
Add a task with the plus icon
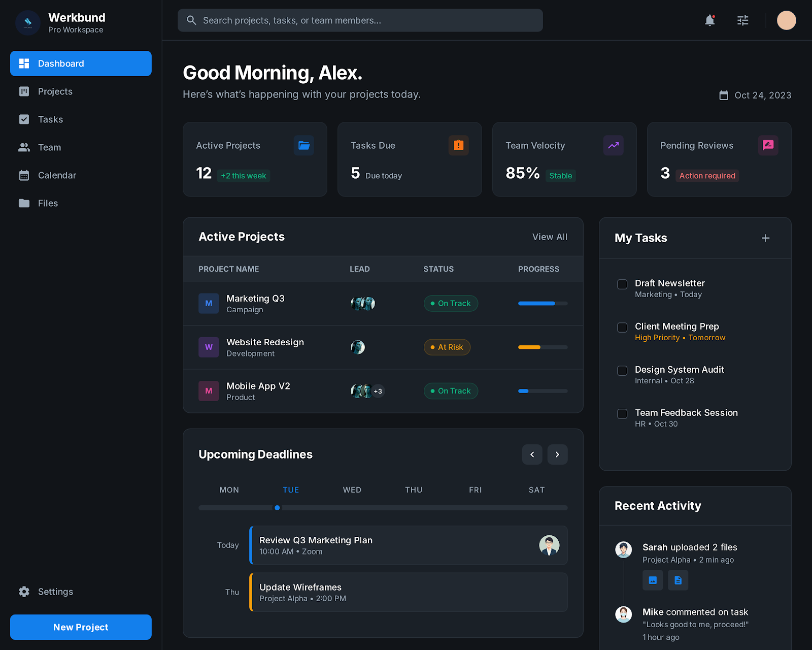765,238
